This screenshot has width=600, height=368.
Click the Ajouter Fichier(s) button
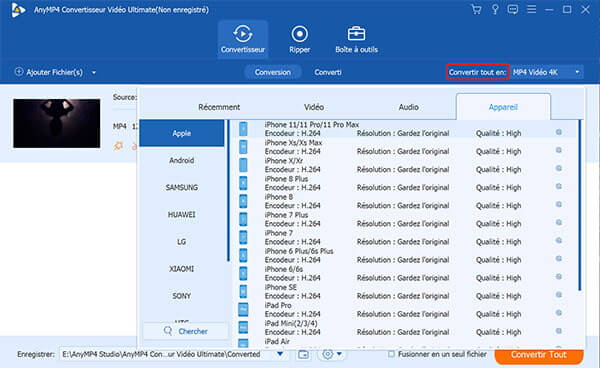click(49, 72)
